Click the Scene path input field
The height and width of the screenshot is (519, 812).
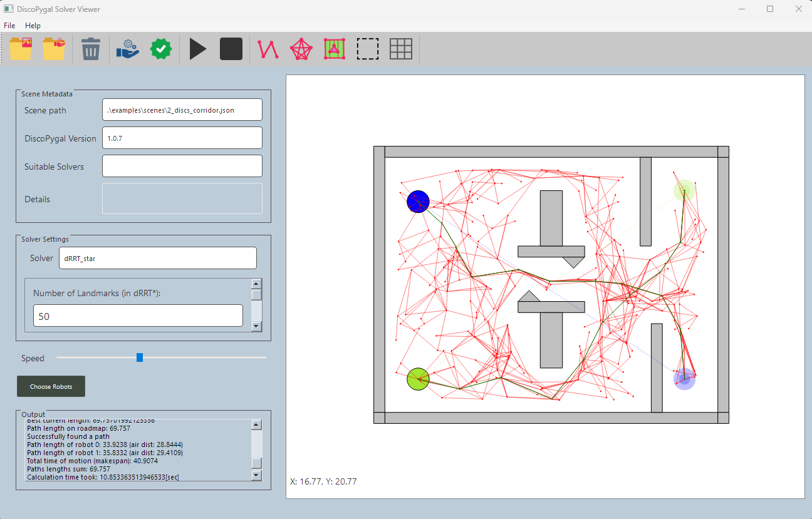[182, 110]
